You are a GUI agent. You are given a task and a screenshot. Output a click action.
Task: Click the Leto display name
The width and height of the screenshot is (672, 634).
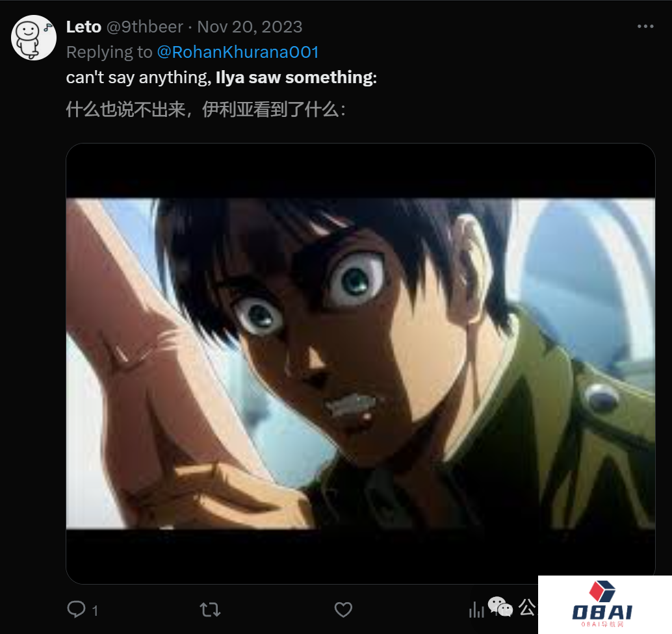click(84, 27)
